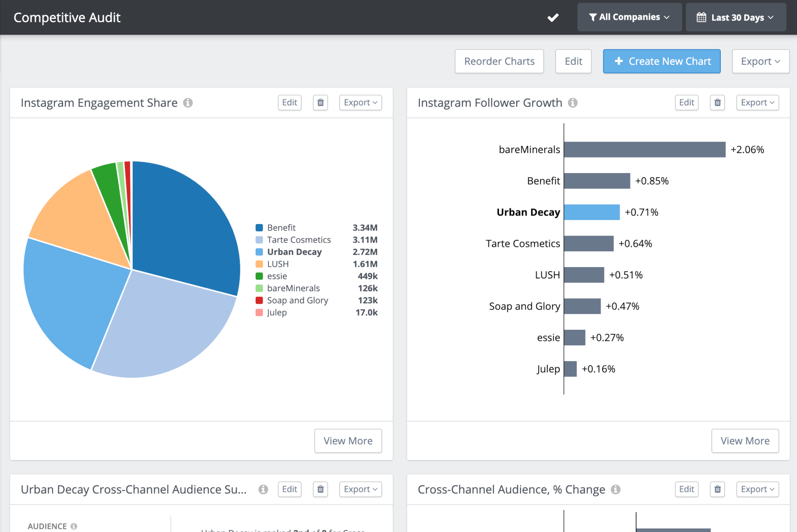Screen dimensions: 797x532
Task: Export the Instagram Engagement Share chart
Action: 360,103
